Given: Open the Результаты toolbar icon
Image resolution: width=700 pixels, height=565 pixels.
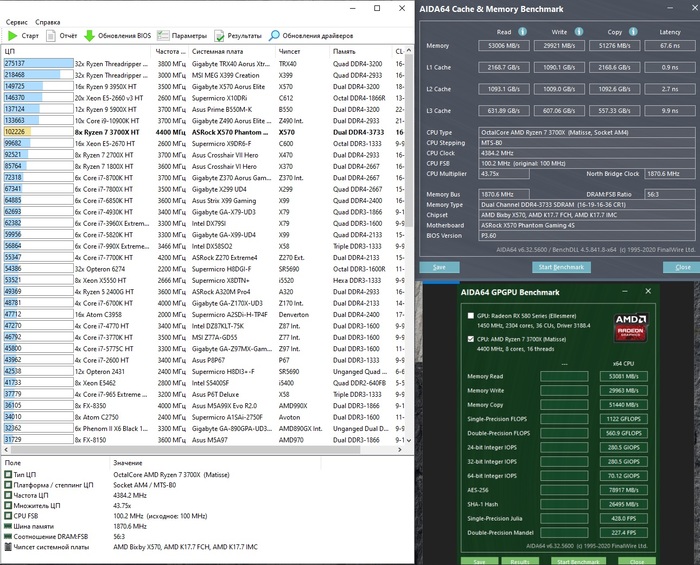Looking at the screenshot, I should (219, 36).
